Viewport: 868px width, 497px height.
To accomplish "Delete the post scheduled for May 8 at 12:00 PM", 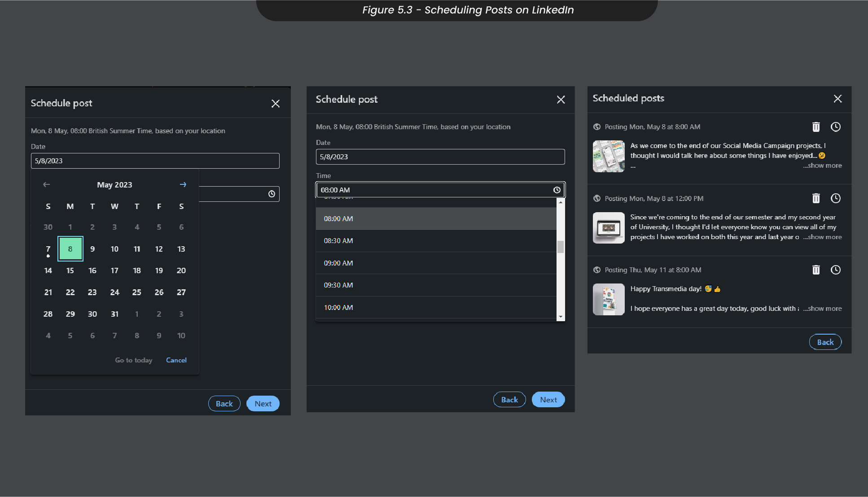I will coord(816,198).
